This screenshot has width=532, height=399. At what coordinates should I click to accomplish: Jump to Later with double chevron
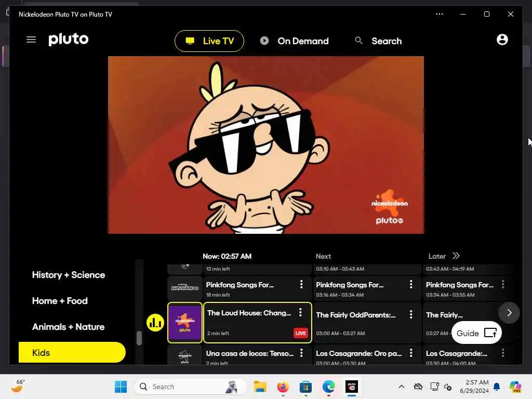[456, 256]
